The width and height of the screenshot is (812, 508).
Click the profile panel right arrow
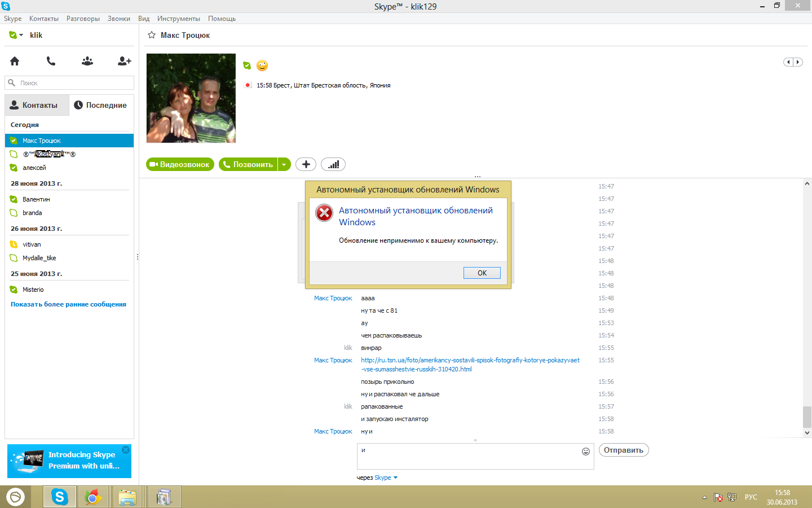pos(797,62)
